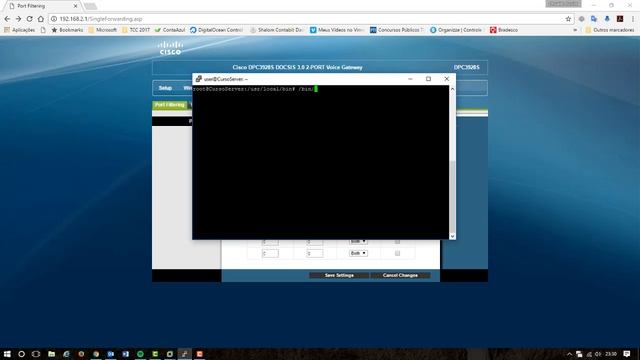This screenshot has height=360, width=640.
Task: Click the Cancel Changes button
Action: click(400, 276)
